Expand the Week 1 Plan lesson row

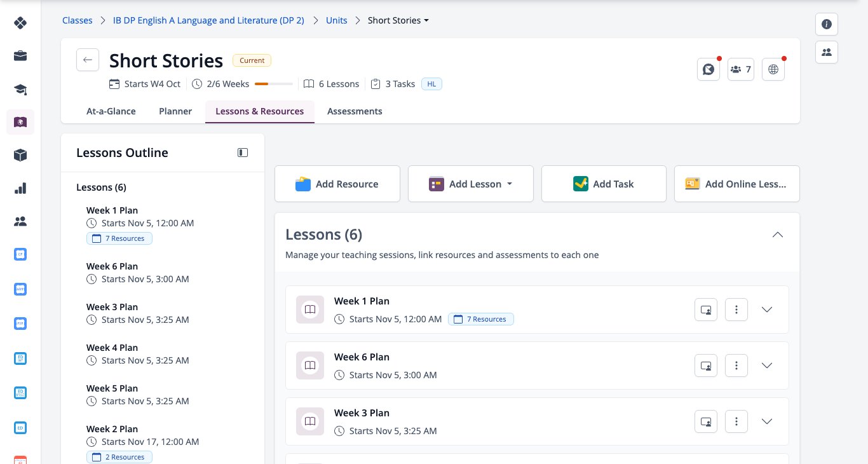point(767,310)
